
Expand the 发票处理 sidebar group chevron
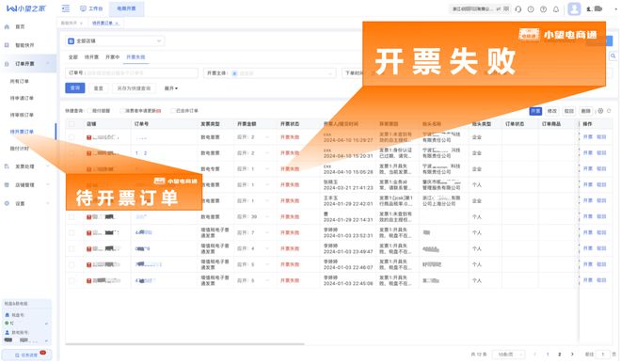coord(48,166)
